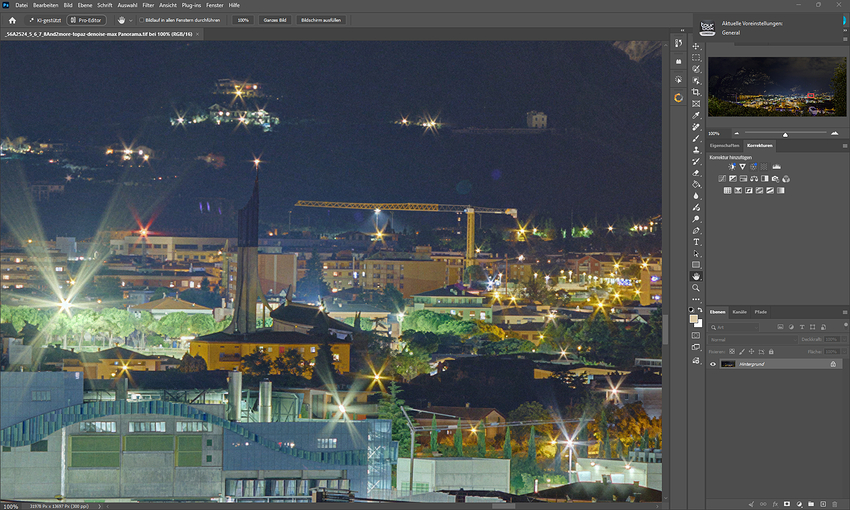Select the Hand tool in toolbox
The image size is (850, 510).
(696, 276)
